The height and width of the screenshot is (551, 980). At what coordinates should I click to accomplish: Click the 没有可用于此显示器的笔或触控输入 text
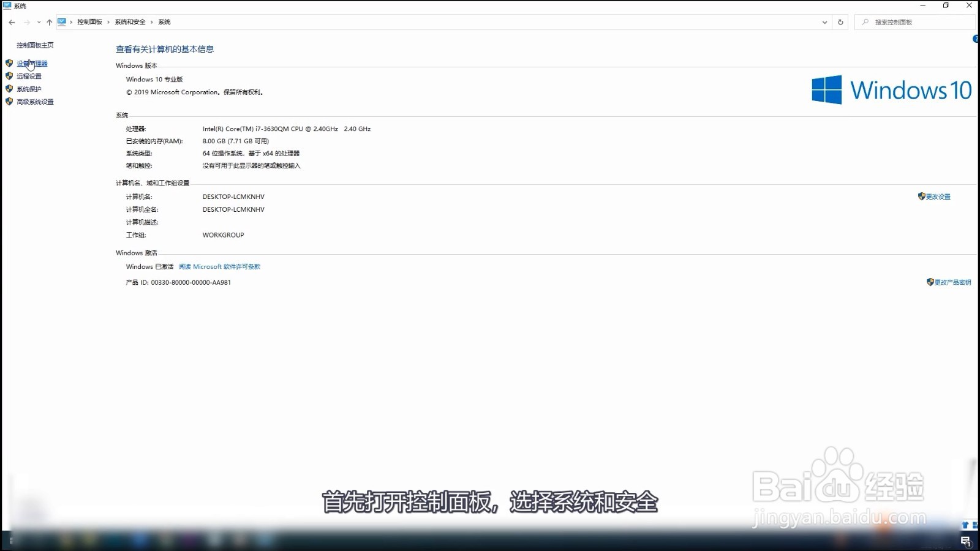(252, 166)
